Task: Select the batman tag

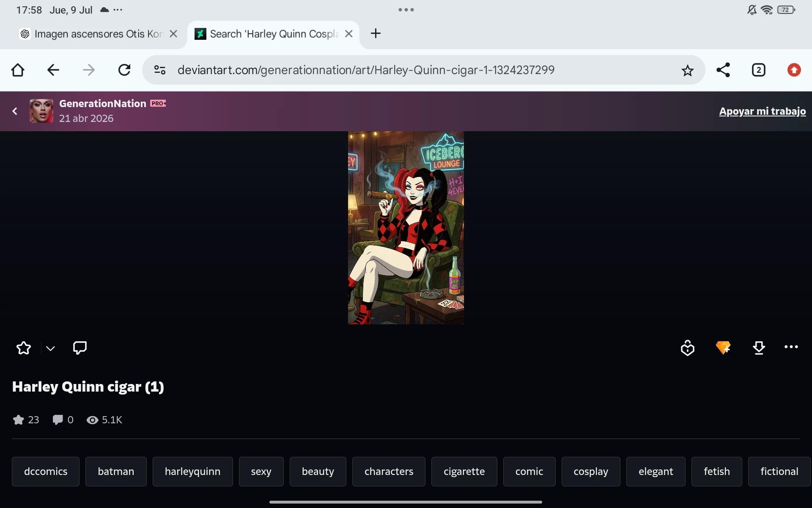Action: [x=116, y=472]
